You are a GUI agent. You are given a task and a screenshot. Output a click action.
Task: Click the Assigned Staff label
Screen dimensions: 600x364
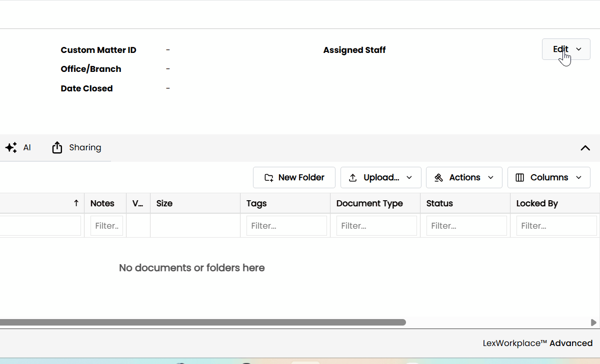point(354,50)
